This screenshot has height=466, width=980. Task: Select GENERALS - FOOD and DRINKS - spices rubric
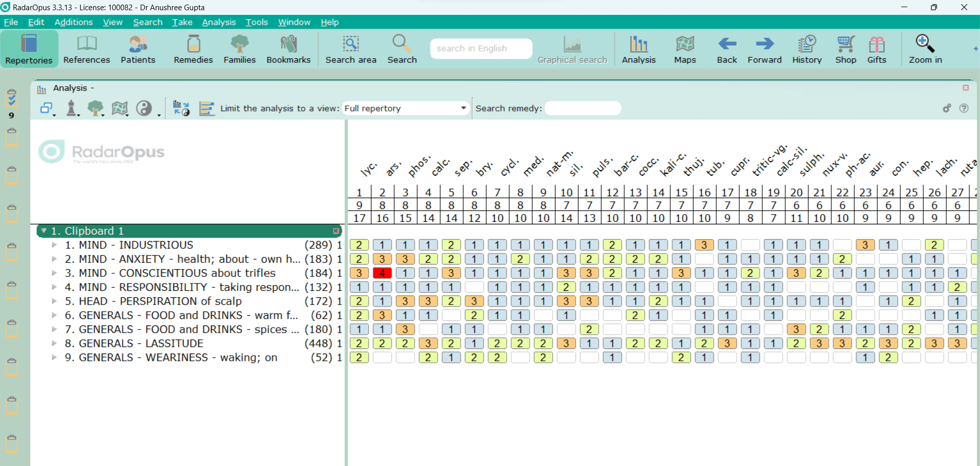tap(189, 330)
